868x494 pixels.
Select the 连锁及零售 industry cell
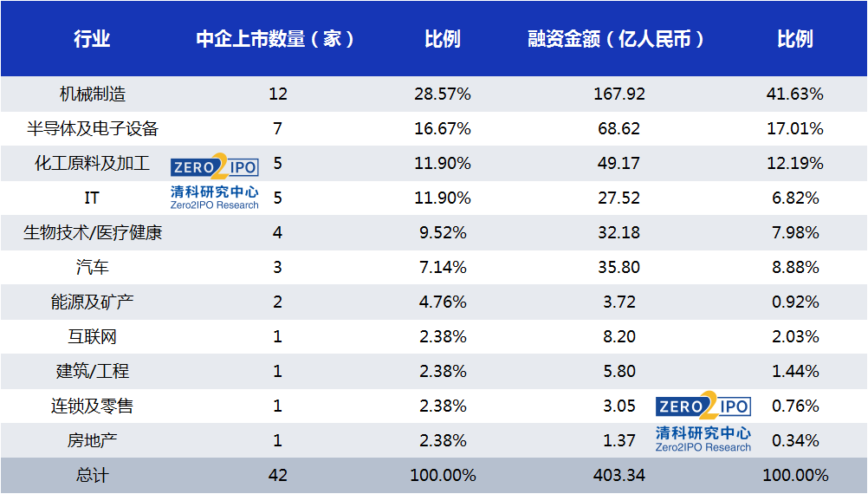[93, 406]
